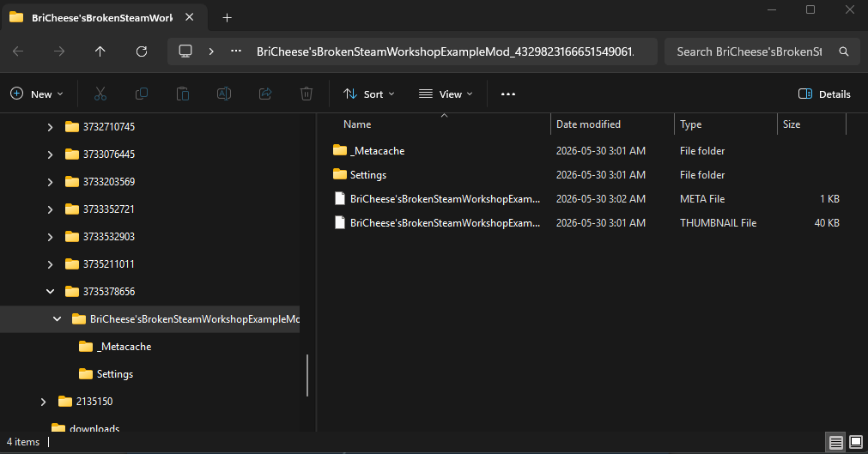
Task: Click the Delete trash icon
Action: pos(307,94)
